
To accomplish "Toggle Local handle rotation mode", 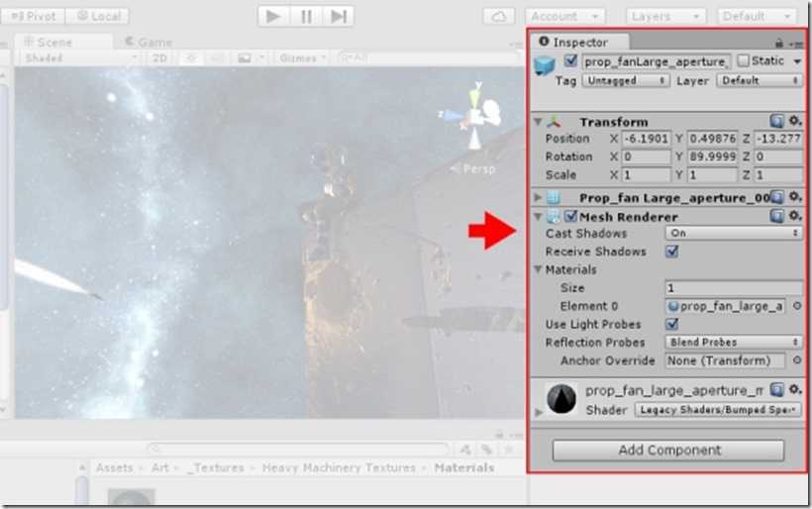I will (98, 17).
